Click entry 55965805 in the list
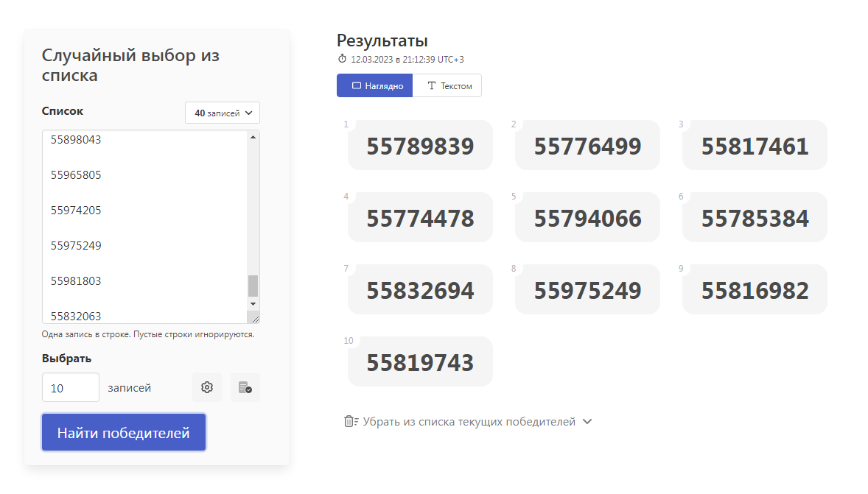This screenshot has width=868, height=494. 76,175
